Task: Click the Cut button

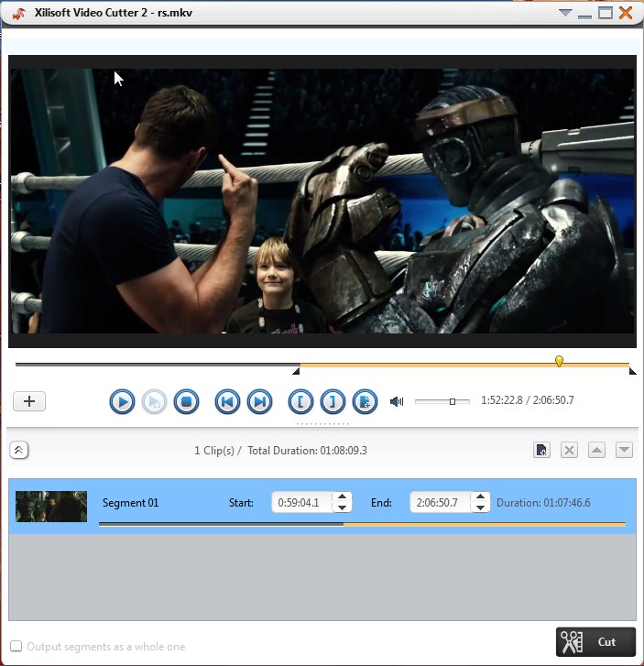Action: [x=595, y=642]
